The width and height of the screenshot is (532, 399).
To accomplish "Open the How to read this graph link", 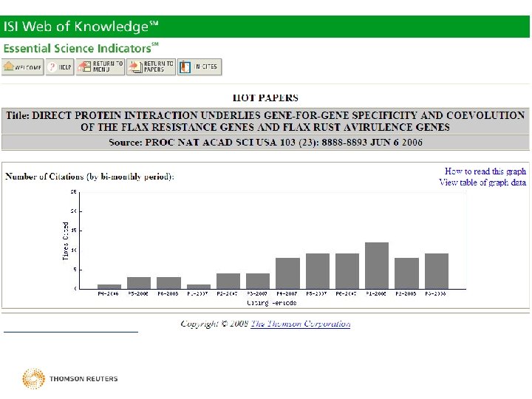I will pyautogui.click(x=485, y=171).
